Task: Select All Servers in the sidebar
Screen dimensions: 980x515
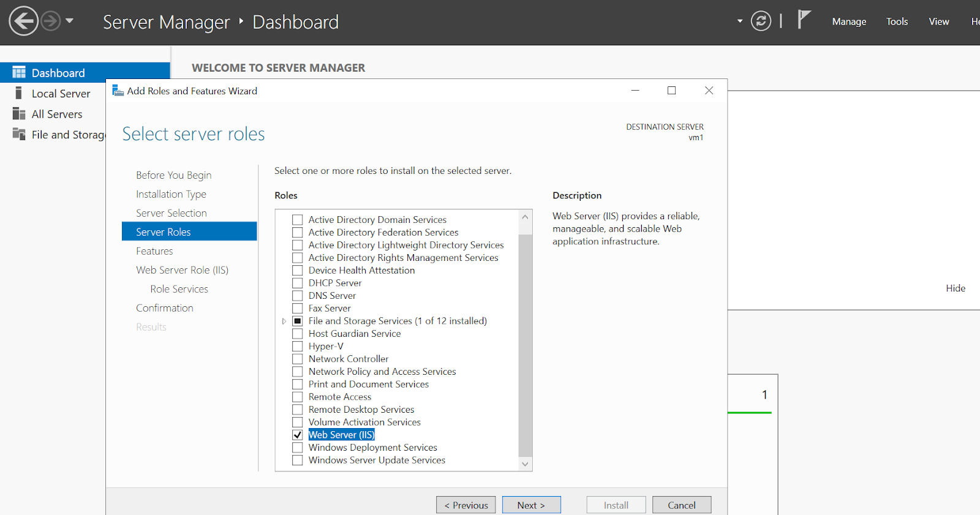Action: 57,115
